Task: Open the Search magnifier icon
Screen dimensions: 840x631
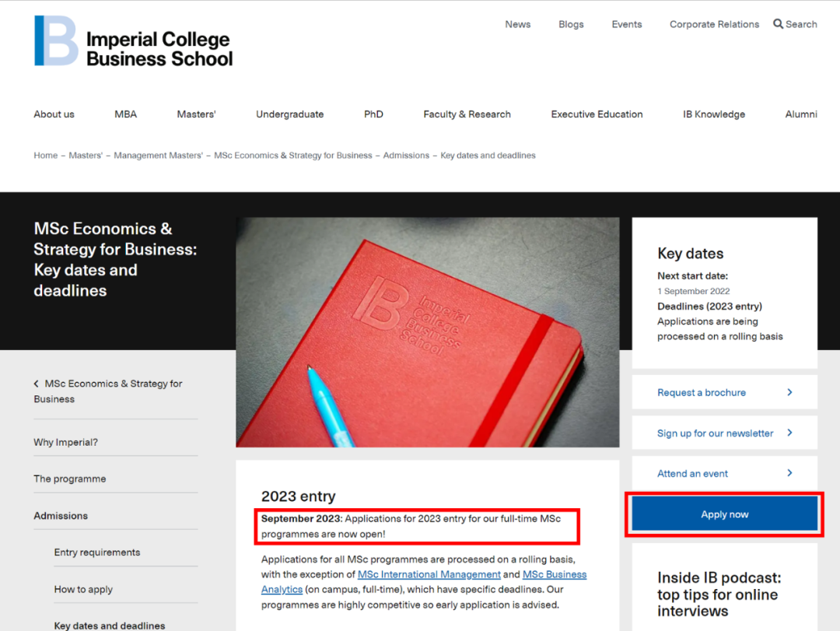Action: (x=778, y=24)
